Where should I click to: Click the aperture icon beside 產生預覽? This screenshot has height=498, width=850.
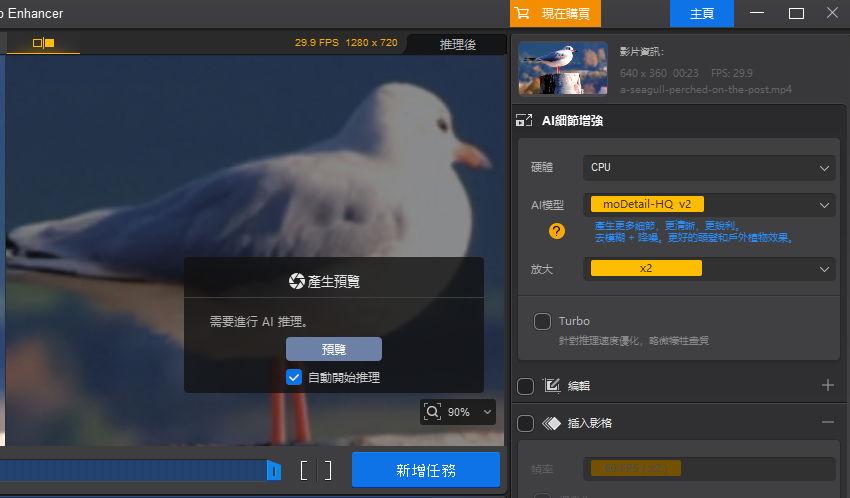pos(297,281)
